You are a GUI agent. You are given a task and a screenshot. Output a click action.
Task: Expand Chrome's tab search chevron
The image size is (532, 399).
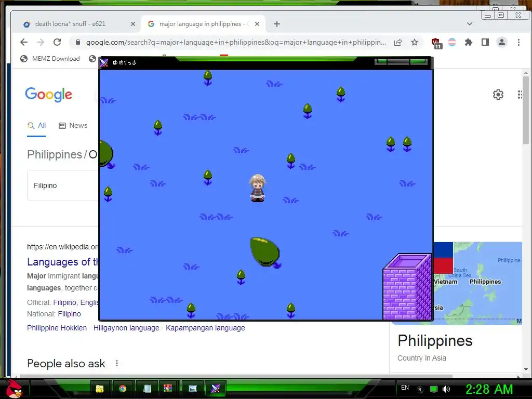[x=470, y=24]
